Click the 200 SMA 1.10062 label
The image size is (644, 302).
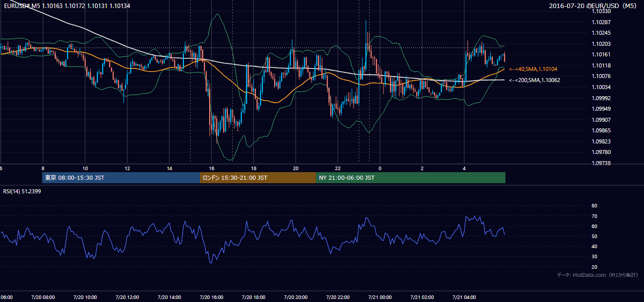pos(535,80)
